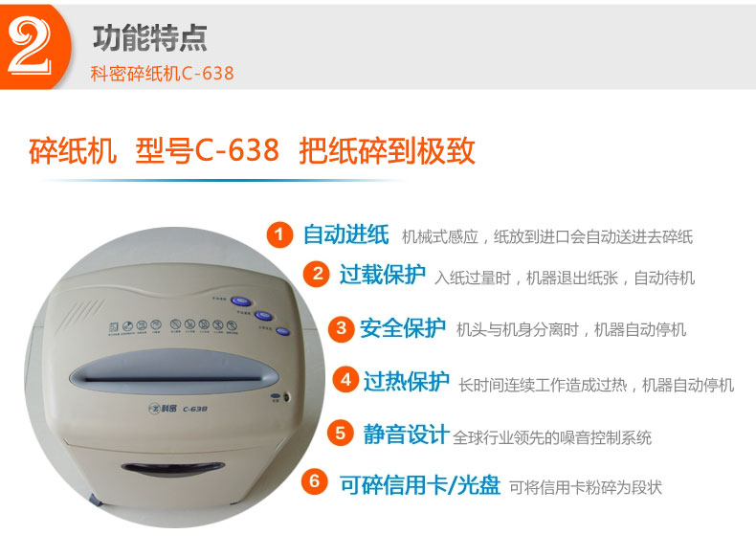756x557 pixels.
Task: Click the 科密碎纸机C-638 subtitle text
Action: click(162, 74)
